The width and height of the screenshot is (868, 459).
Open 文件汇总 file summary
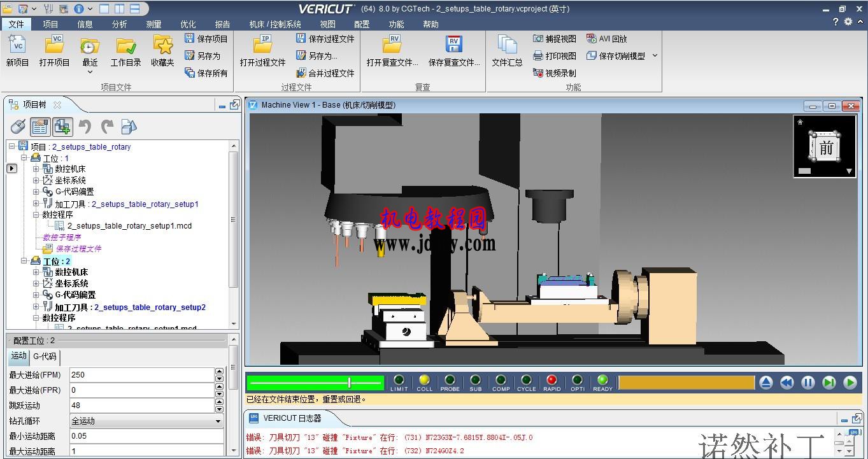(507, 51)
